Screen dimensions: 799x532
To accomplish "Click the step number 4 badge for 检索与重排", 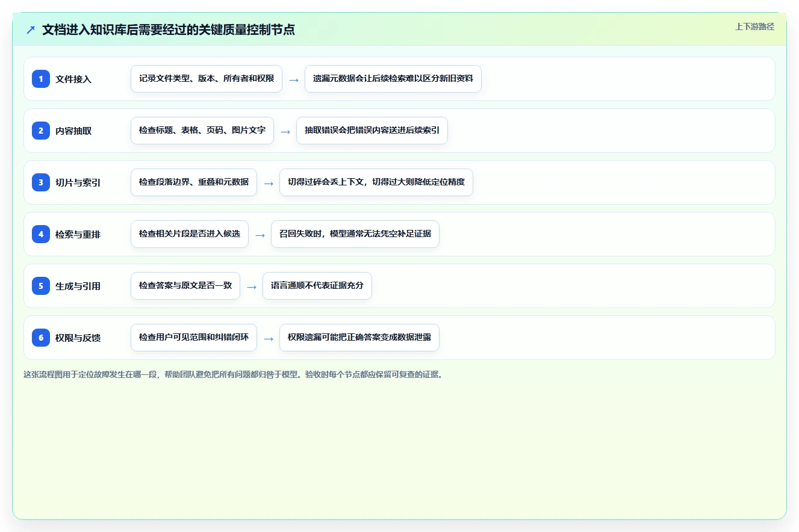I will (41, 234).
